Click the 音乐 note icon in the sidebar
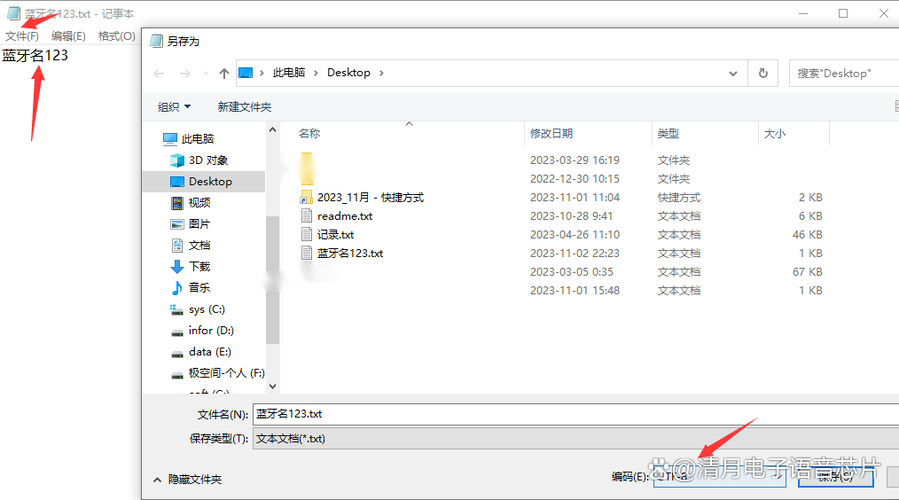 [x=177, y=288]
